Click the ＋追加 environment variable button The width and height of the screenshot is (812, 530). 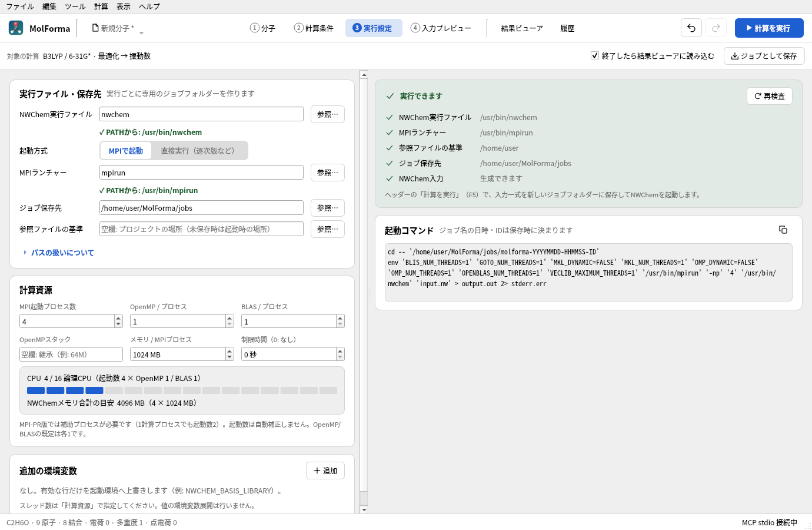click(325, 471)
